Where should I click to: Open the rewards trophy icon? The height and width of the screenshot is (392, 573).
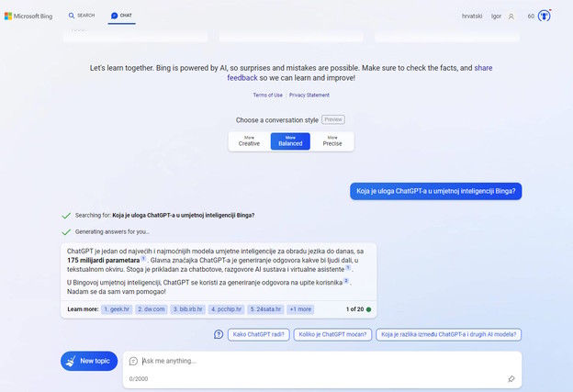click(545, 17)
